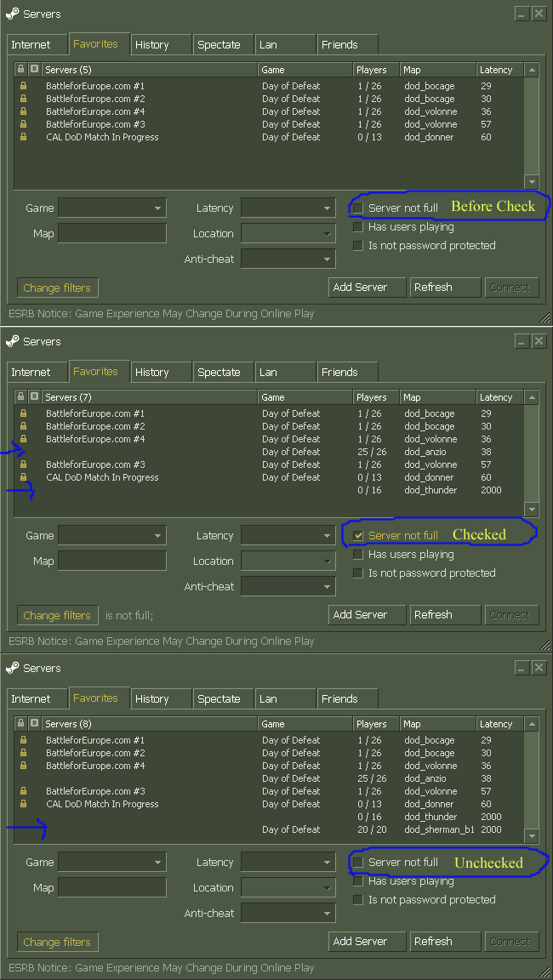This screenshot has width=553, height=980.
Task: Check 'Is not password protected' in the Servers (8) window
Action: pos(358,899)
